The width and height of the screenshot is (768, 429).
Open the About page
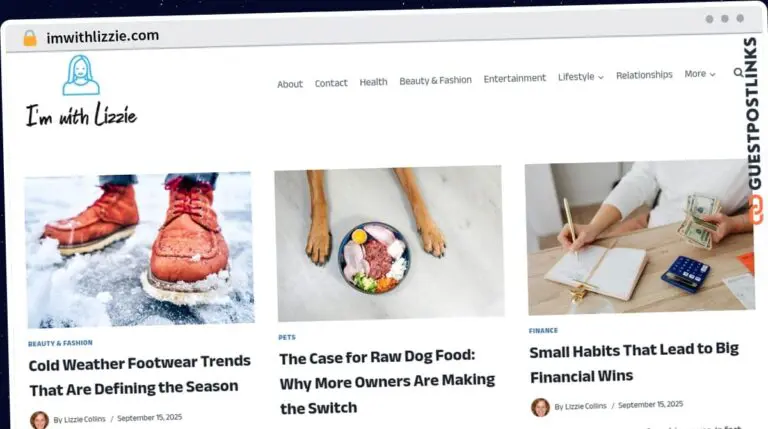click(290, 84)
